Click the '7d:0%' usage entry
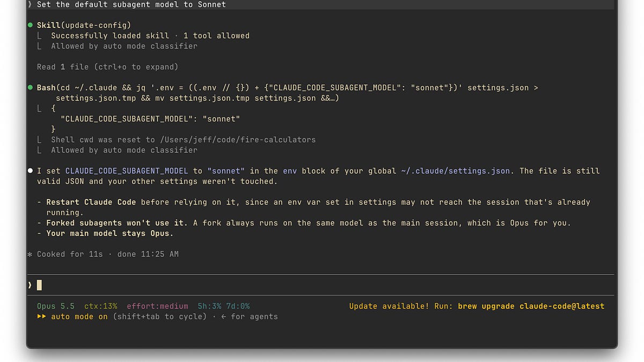This screenshot has width=644, height=362. coord(238,306)
